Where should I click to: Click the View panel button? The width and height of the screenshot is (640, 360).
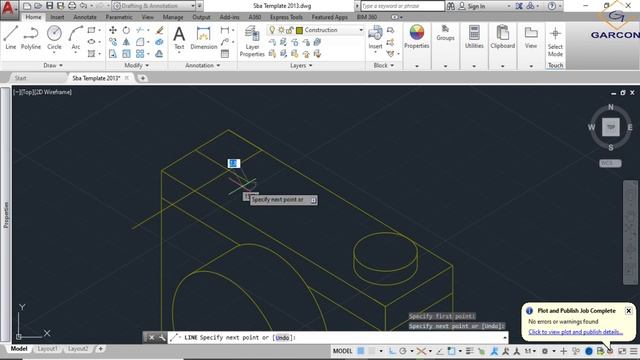point(531,37)
